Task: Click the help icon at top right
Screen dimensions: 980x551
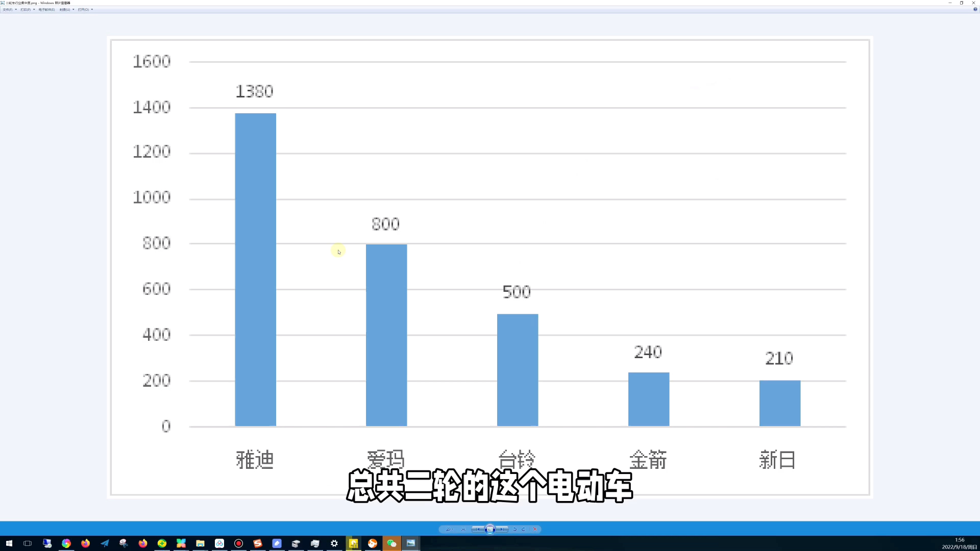Action: coord(975,9)
